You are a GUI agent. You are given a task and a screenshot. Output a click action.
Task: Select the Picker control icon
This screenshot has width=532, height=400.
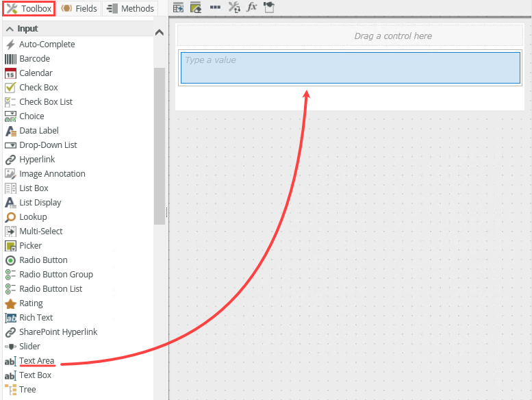10,246
